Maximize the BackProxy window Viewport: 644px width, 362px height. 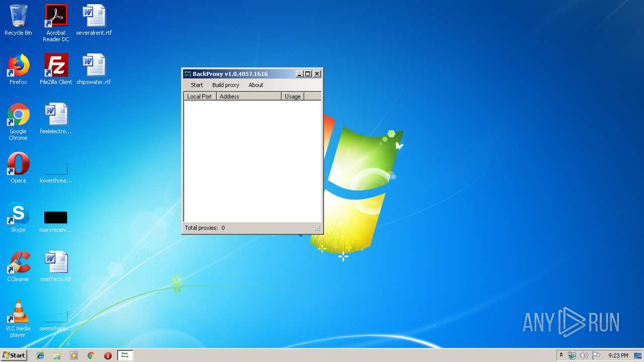pos(308,74)
